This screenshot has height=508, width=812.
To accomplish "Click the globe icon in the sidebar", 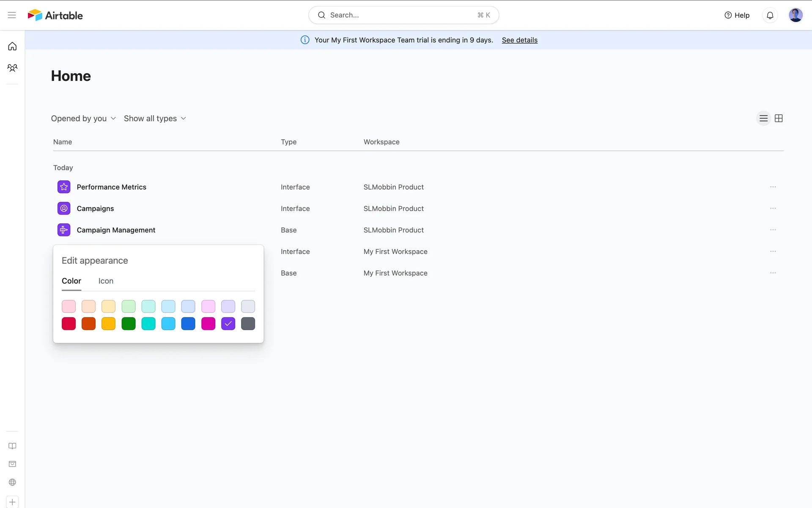I will click(x=12, y=482).
